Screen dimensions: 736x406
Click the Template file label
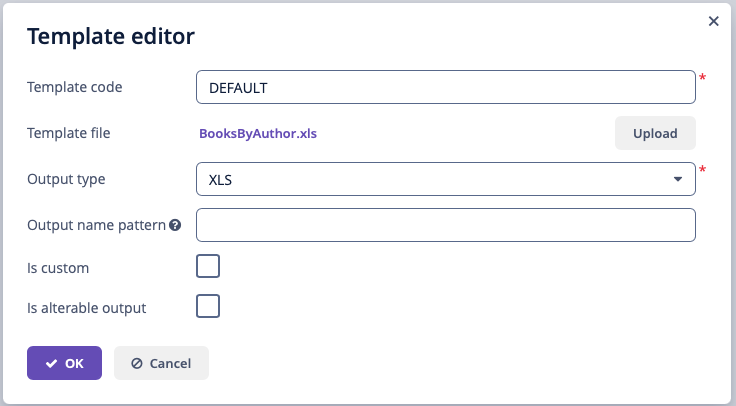click(x=69, y=133)
